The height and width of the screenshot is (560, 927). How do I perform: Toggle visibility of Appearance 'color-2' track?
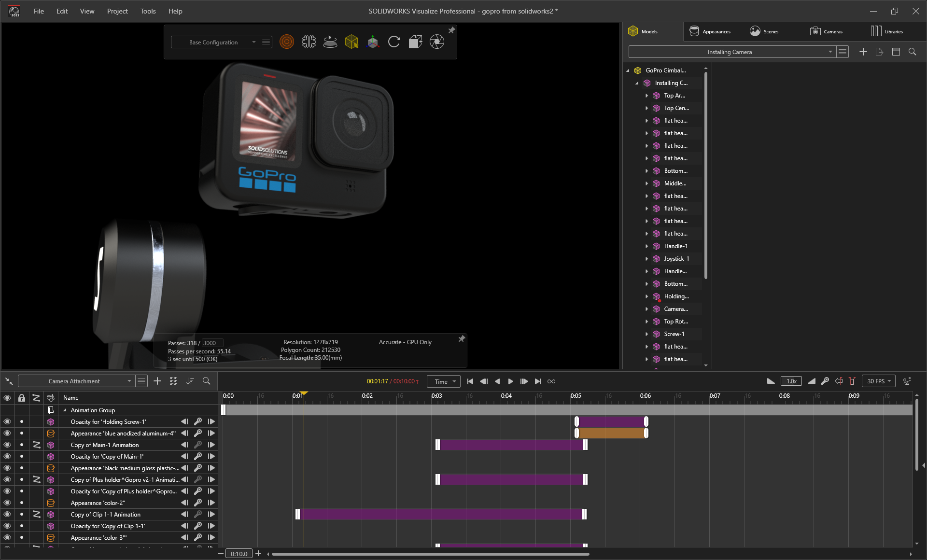click(7, 503)
